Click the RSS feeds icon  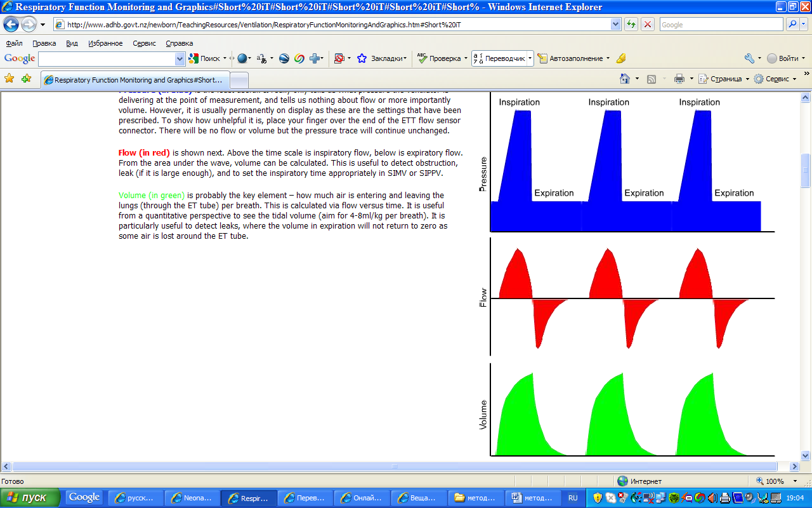click(652, 79)
